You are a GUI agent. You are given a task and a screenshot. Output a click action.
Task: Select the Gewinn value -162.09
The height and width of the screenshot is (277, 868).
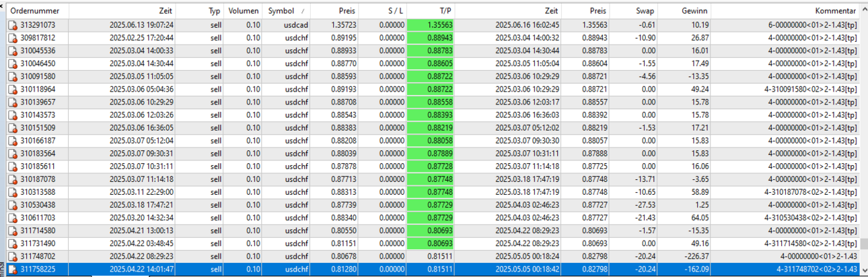coord(696,270)
